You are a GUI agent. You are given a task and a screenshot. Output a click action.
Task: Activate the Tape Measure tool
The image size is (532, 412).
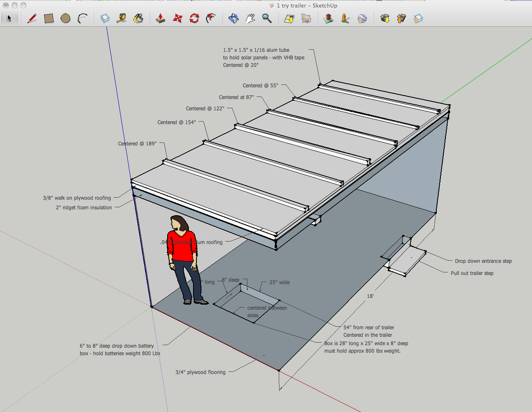[122, 18]
